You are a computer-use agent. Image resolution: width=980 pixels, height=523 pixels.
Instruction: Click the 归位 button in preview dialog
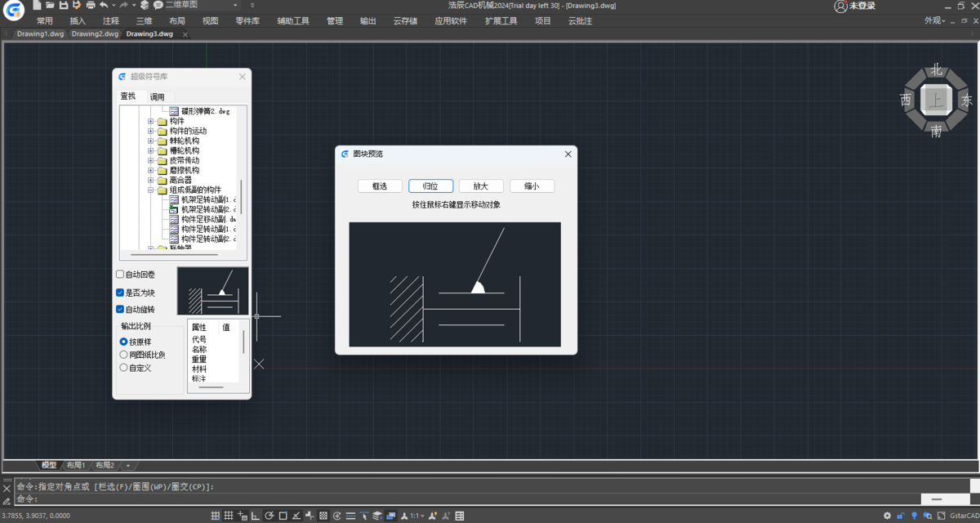coord(430,186)
